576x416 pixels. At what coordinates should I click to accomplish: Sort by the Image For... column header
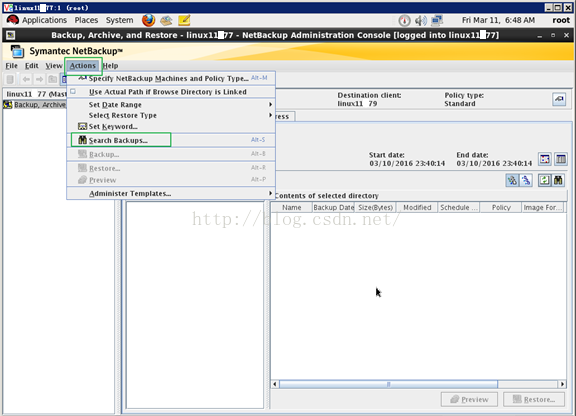[x=543, y=208]
